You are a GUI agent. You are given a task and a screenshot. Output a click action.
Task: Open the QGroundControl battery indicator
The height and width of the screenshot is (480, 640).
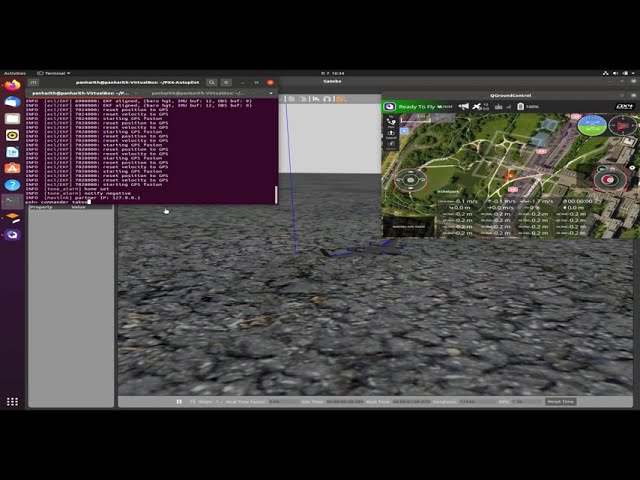point(528,107)
